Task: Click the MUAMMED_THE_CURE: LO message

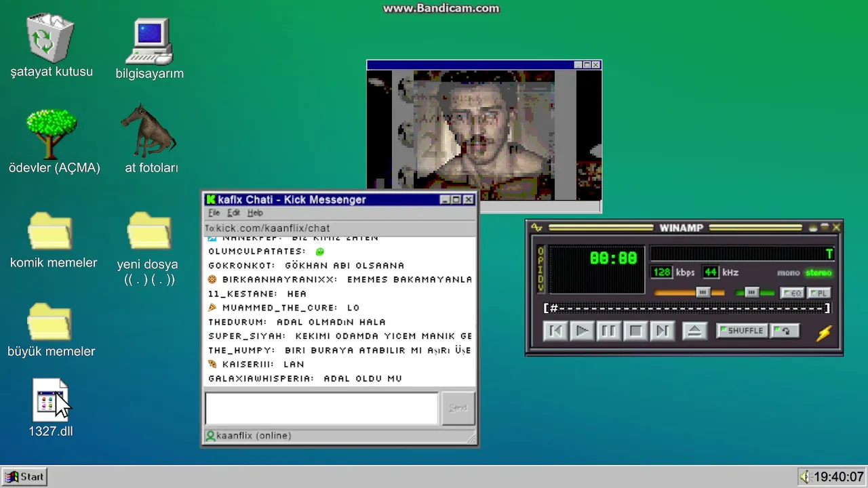Action: pyautogui.click(x=283, y=308)
